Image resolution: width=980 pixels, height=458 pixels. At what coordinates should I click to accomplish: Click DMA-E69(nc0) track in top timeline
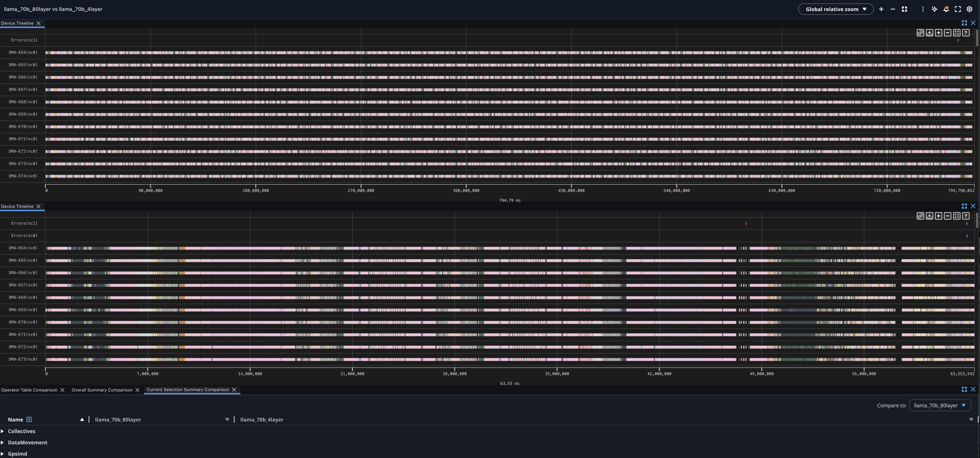pyautogui.click(x=509, y=115)
